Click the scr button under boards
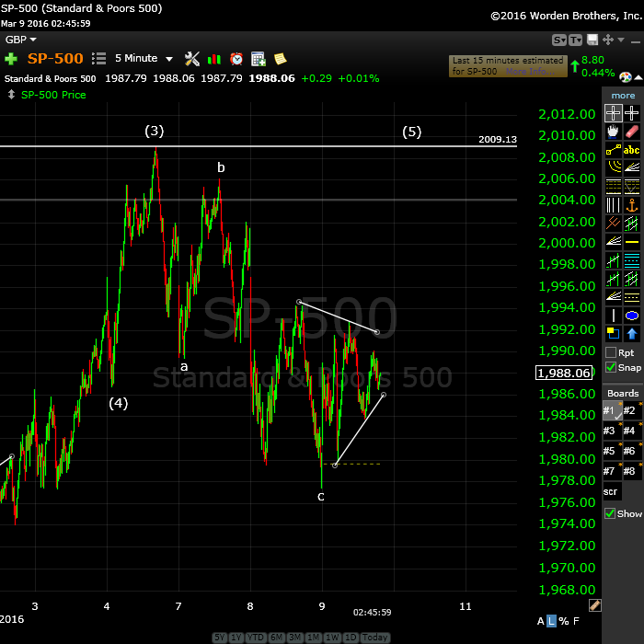 click(612, 491)
